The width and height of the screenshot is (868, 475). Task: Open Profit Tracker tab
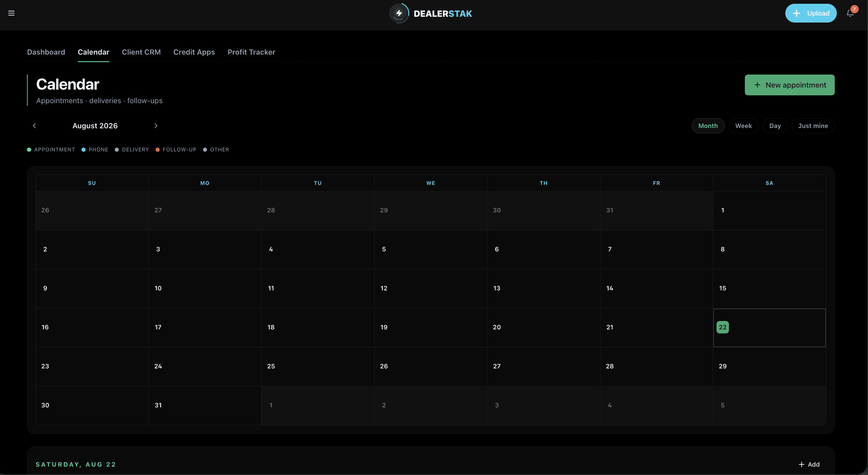pyautogui.click(x=251, y=52)
